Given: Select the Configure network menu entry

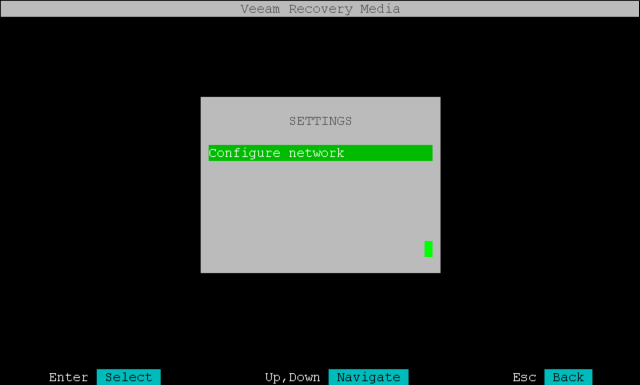Looking at the screenshot, I should pos(320,153).
